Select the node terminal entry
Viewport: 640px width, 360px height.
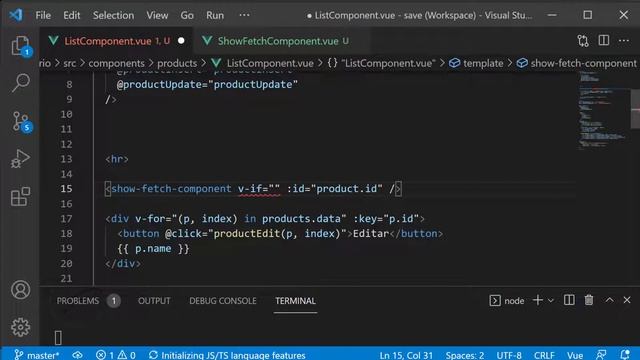pyautogui.click(x=507, y=301)
